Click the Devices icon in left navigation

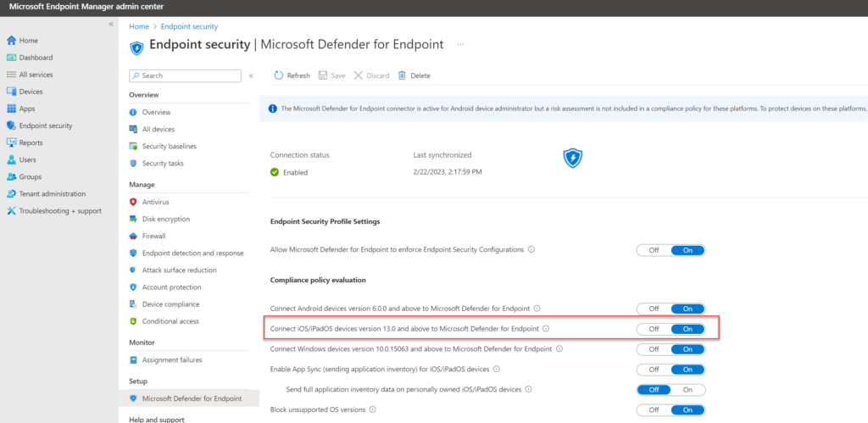11,92
